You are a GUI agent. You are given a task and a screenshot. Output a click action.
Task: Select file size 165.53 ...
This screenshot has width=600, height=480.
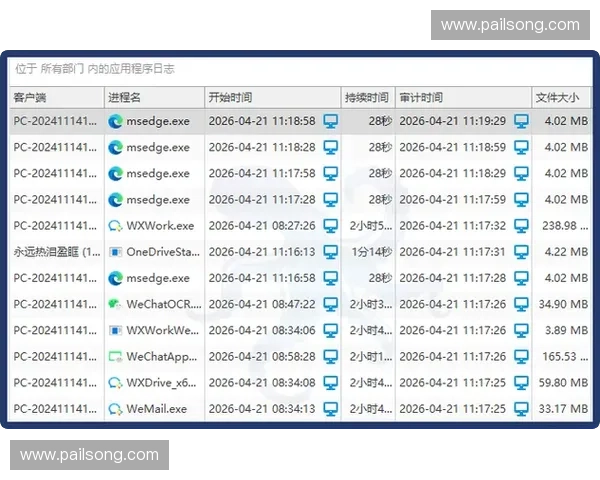565,357
